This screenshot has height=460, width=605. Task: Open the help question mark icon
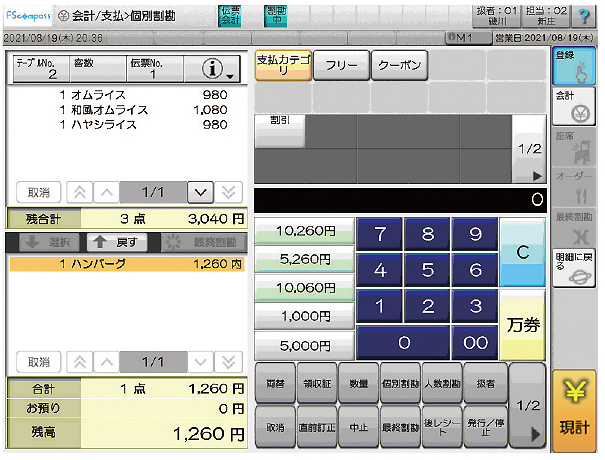point(584,16)
